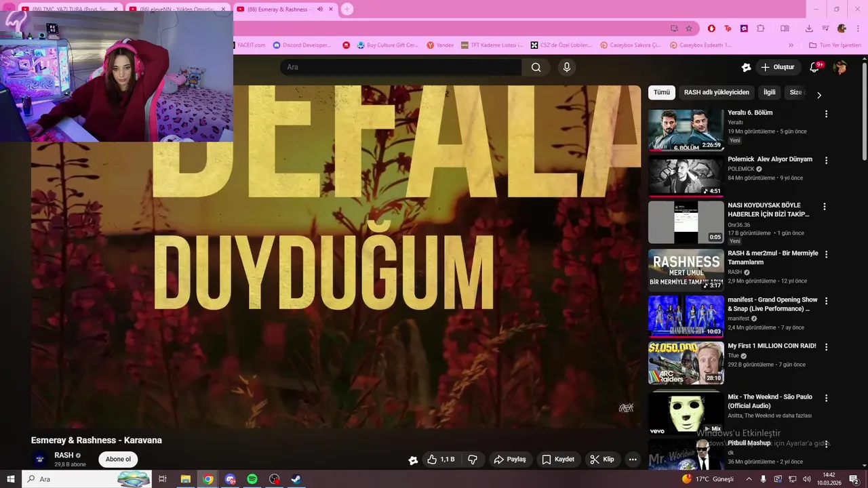Open Chrome three-dot menu
Screen dimensions: 868x488
[x=858, y=28]
